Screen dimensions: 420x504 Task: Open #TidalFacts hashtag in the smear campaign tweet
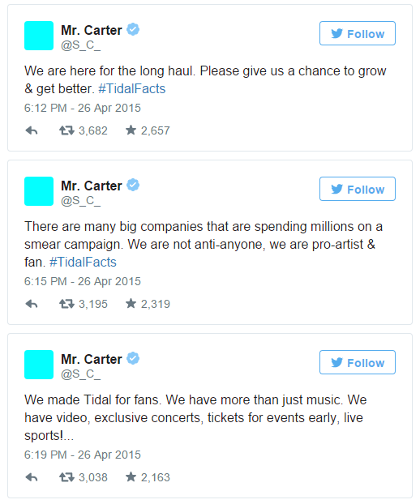(x=83, y=262)
